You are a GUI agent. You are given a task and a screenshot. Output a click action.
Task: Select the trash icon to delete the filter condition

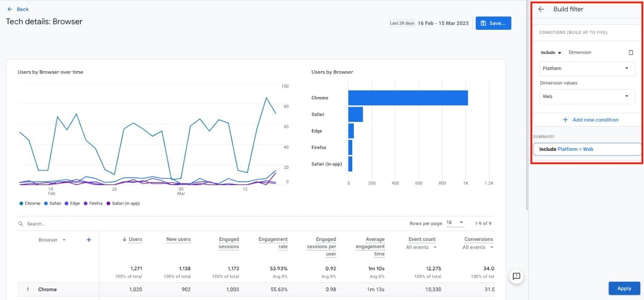[x=631, y=52]
